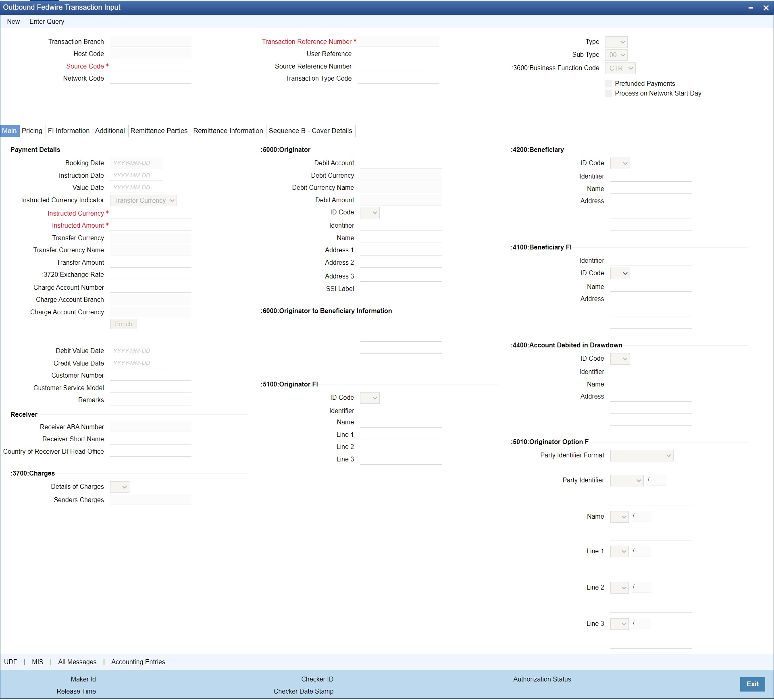Viewport: 774px width, 700px height.
Task: Switch to the Pricing tab
Action: click(32, 131)
